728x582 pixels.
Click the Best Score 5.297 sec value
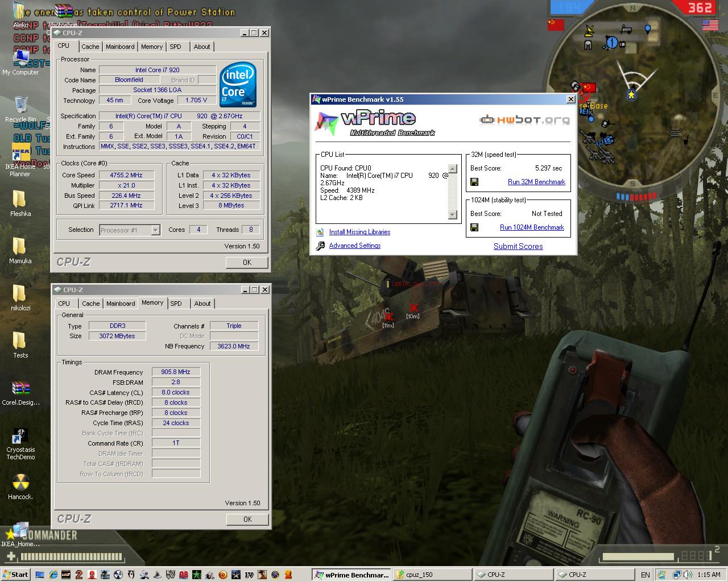(548, 168)
